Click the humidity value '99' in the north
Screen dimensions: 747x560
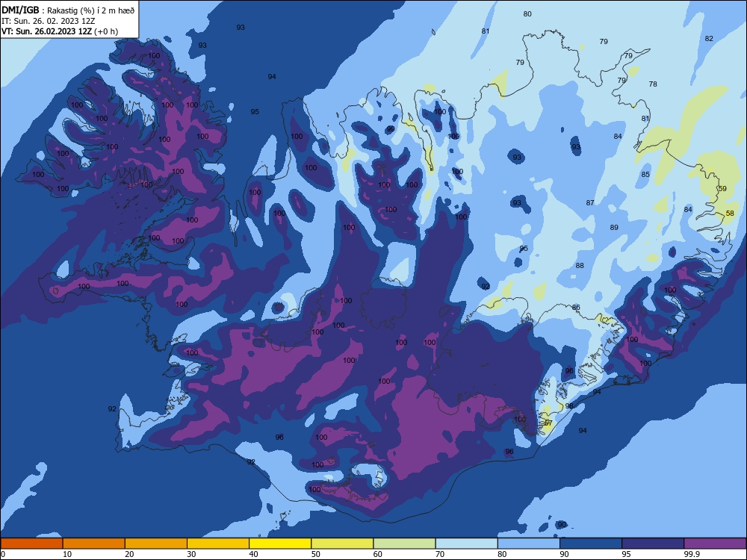tap(391, 129)
